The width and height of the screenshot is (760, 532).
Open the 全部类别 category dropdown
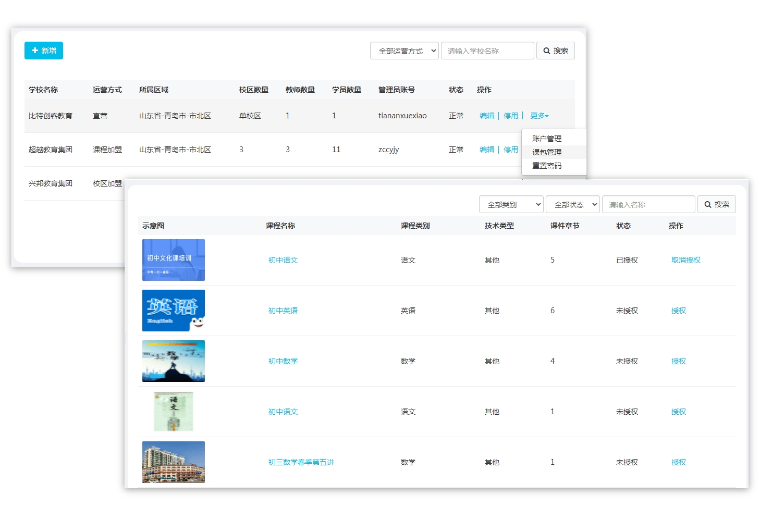[x=511, y=205]
